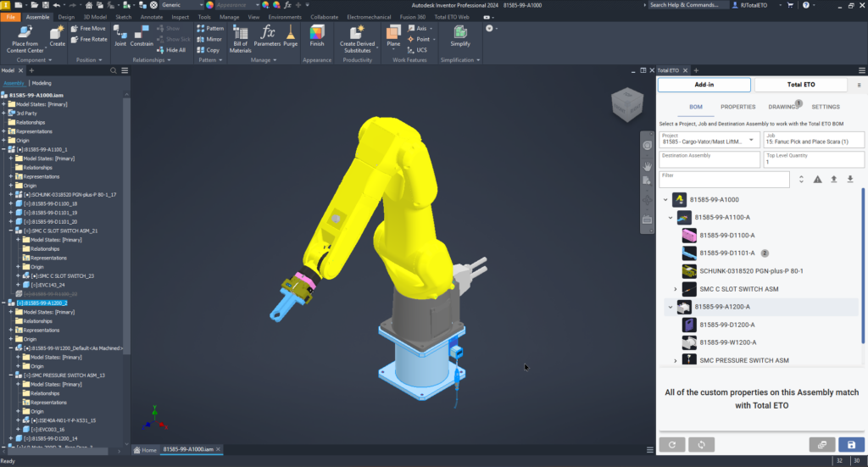
Task: Click the save disk button in Total ETO
Action: (851, 444)
